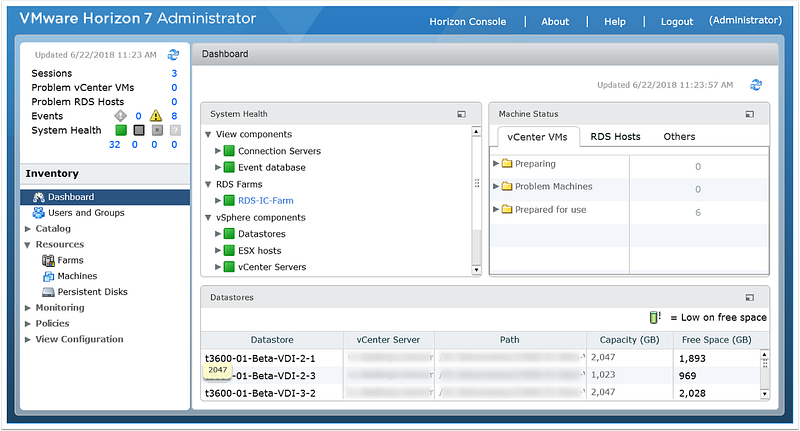Click the Problem Machines folder icon
The height and width of the screenshot is (431, 800).
point(507,186)
